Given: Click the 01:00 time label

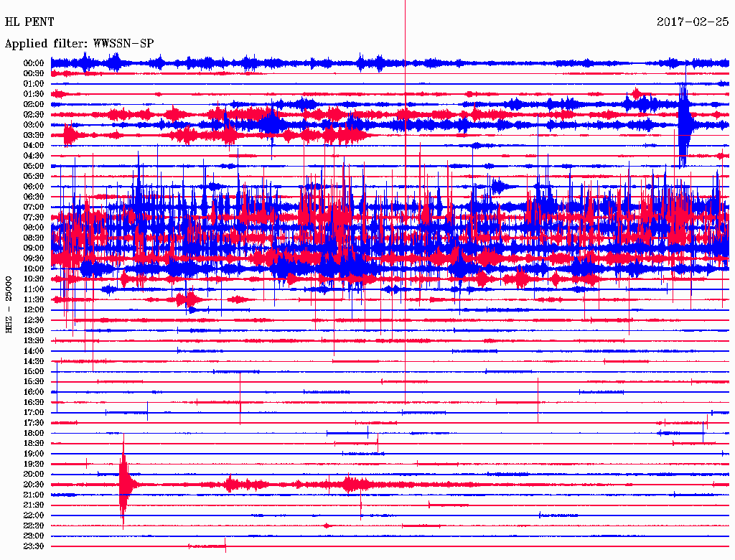Looking at the screenshot, I should pyautogui.click(x=34, y=83).
